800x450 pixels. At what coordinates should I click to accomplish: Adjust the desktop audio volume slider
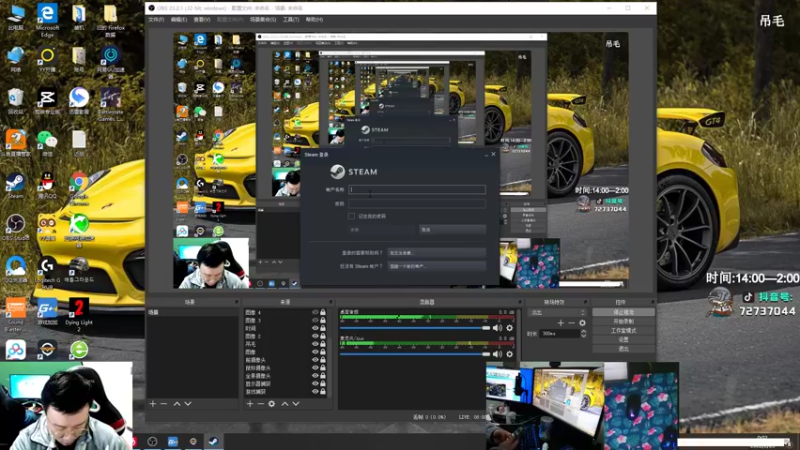[x=415, y=328]
